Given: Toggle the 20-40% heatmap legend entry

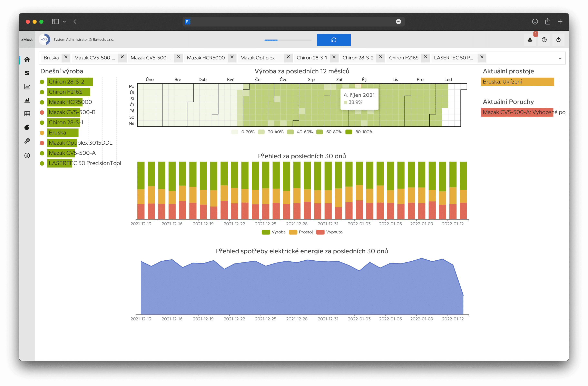Looking at the screenshot, I should (x=271, y=132).
